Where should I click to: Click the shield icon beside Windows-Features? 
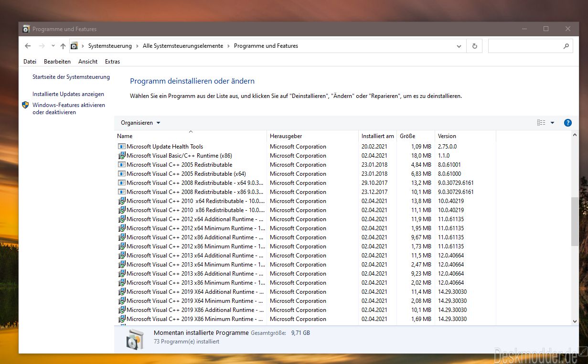(26, 105)
